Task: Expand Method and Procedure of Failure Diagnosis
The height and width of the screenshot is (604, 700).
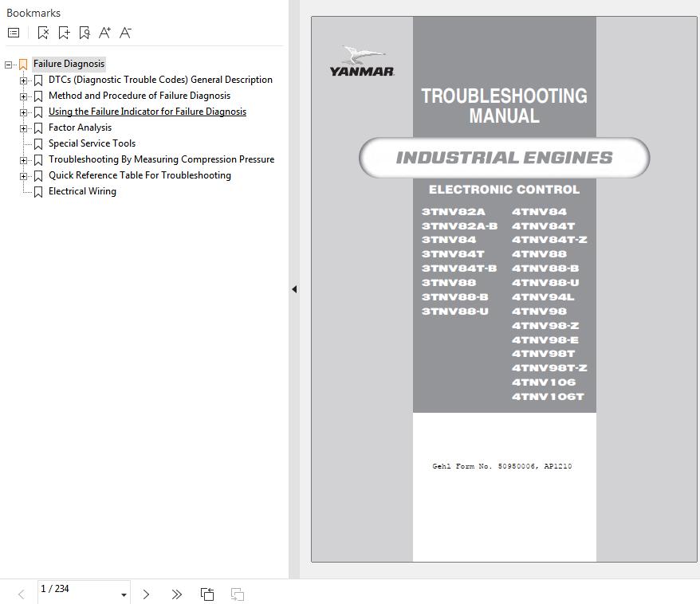Action: (x=23, y=96)
